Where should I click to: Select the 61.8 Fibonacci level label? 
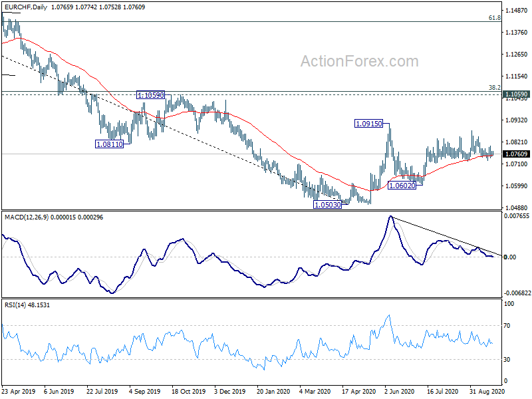pos(494,18)
